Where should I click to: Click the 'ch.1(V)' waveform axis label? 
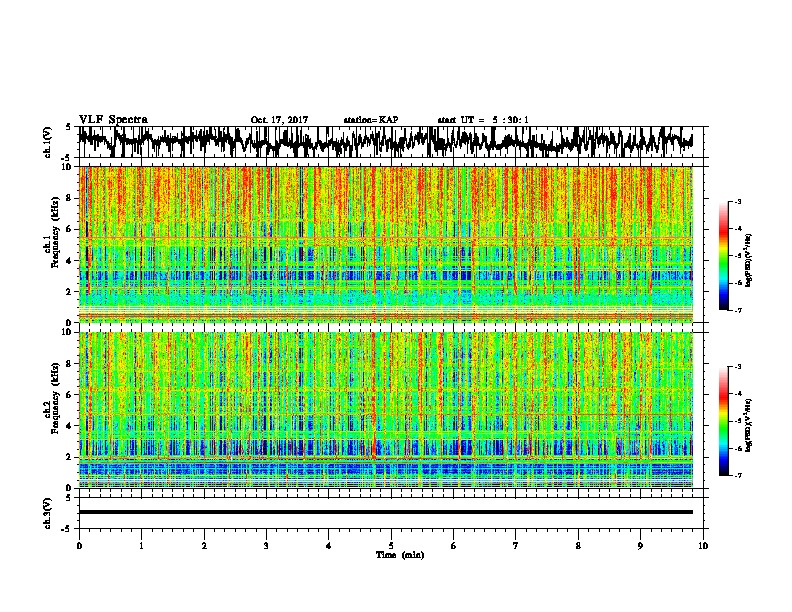[48, 142]
